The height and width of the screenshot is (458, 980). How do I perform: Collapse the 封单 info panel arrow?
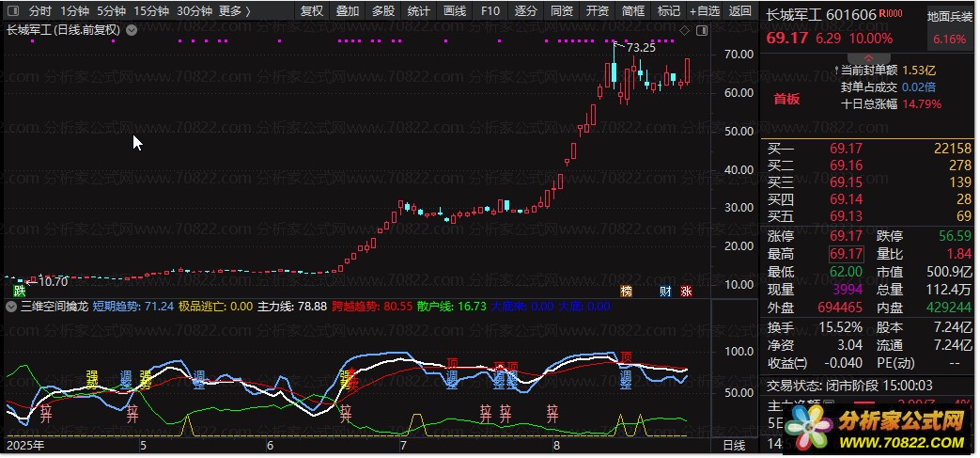click(868, 57)
